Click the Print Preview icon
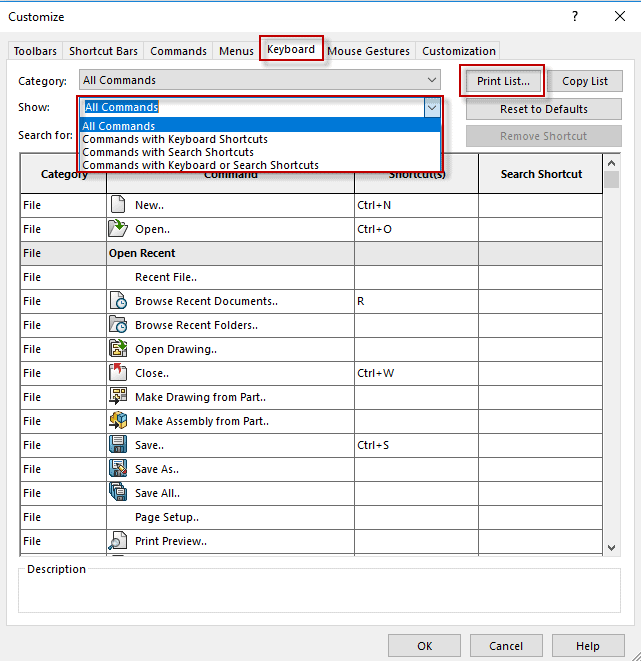 click(118, 541)
